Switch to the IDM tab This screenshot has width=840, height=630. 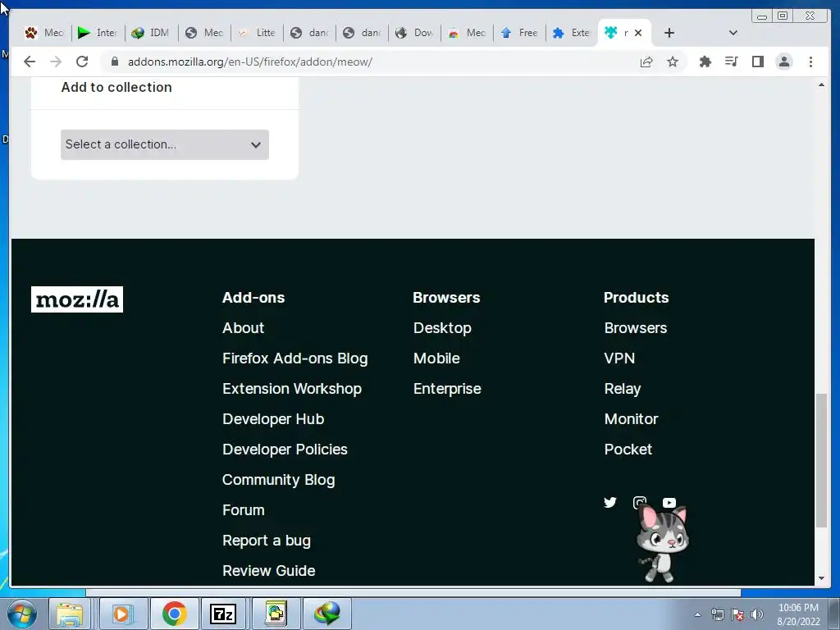(151, 33)
